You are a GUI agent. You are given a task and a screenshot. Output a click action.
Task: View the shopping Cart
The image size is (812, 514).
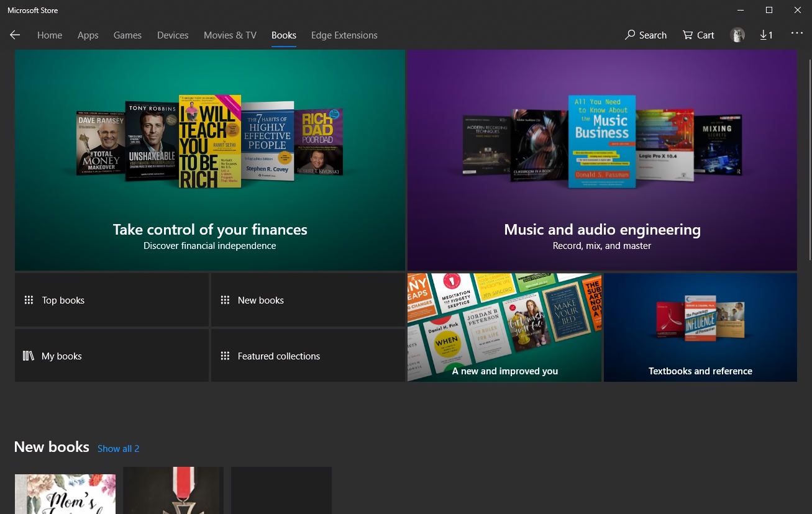(698, 35)
